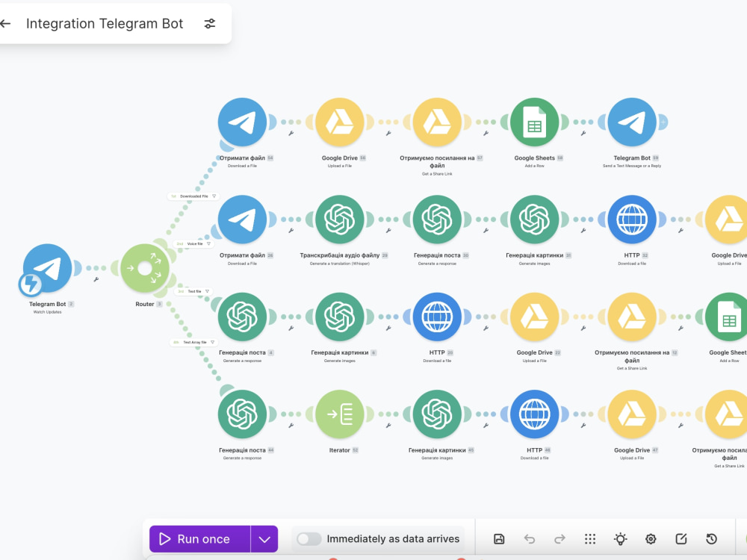The image size is (747, 560).
Task: Open the 2nd Voice file route filter
Action: (x=193, y=244)
